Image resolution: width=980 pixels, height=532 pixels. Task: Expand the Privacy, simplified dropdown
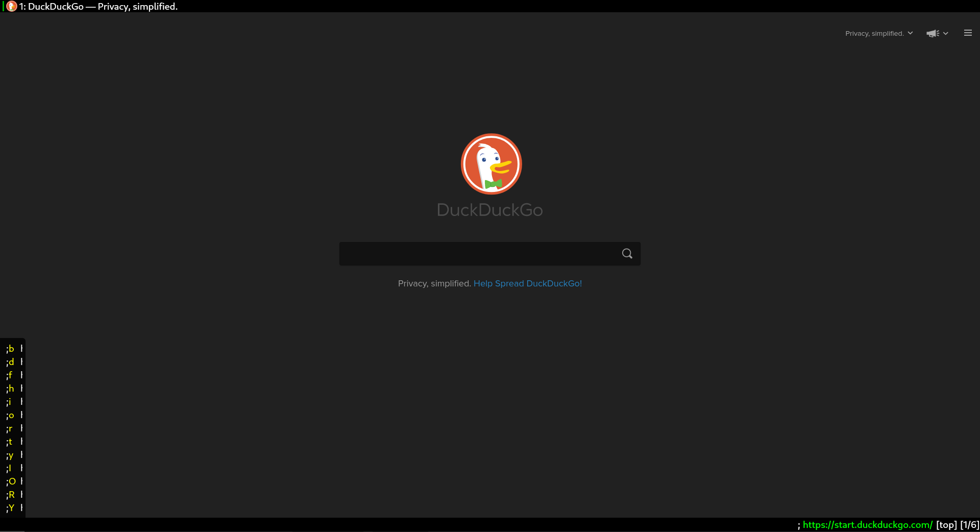pos(879,33)
